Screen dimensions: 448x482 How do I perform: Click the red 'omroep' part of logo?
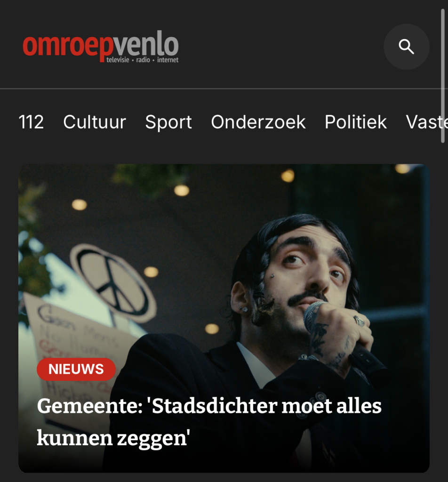pos(68,46)
